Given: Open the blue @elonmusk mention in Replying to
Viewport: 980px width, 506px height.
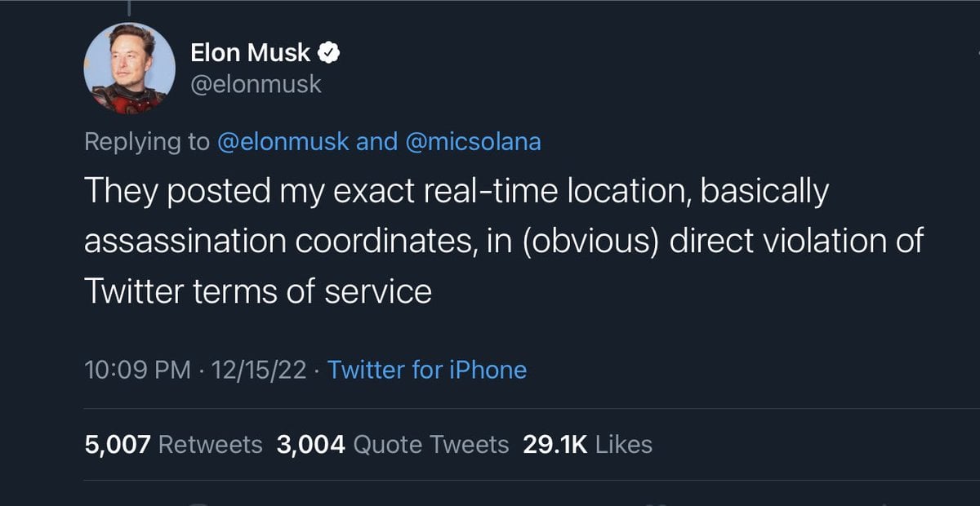Looking at the screenshot, I should tap(283, 142).
